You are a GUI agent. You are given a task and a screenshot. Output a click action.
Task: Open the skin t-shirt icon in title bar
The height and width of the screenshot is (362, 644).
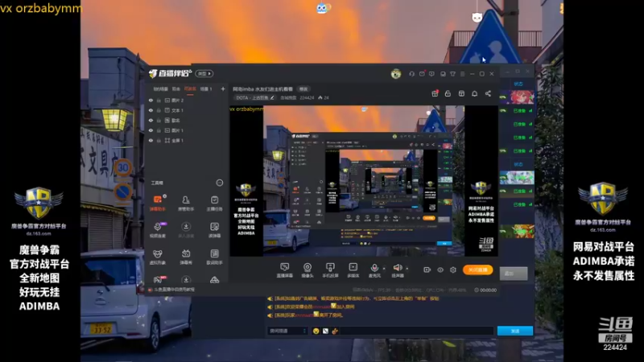(452, 74)
